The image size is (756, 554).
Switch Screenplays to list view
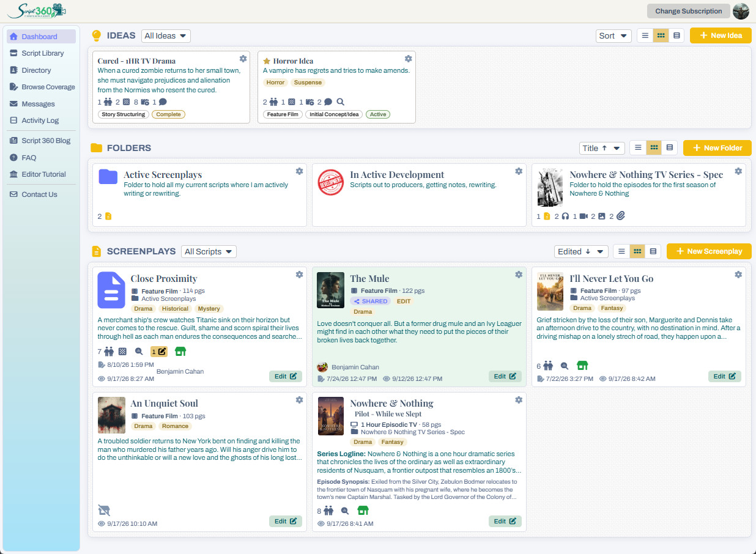tap(621, 251)
